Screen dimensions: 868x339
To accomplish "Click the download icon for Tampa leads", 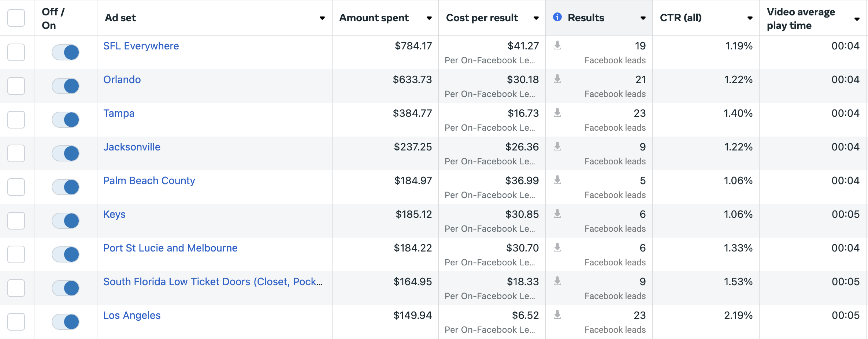I will (558, 113).
